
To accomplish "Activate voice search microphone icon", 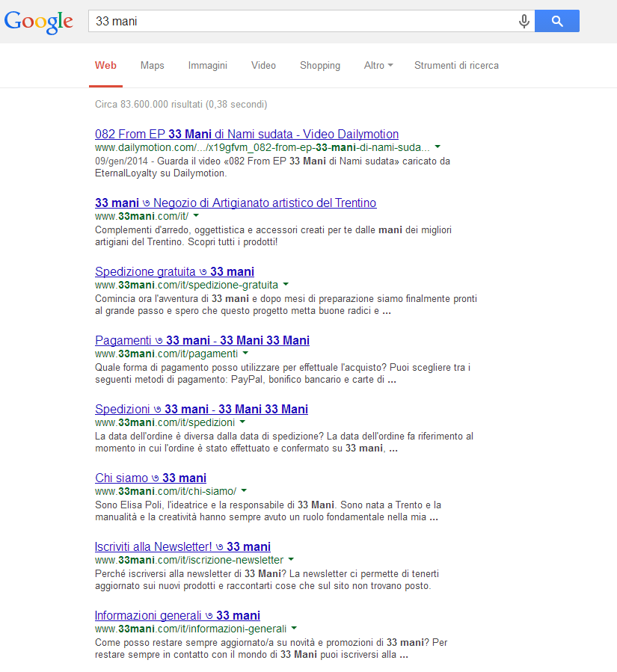I will (524, 21).
